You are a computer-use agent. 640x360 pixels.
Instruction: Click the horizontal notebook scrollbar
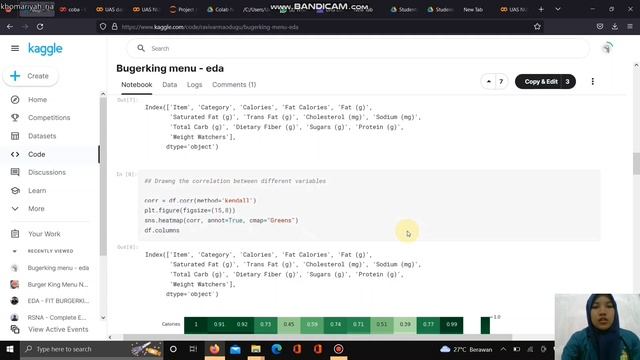318,337
